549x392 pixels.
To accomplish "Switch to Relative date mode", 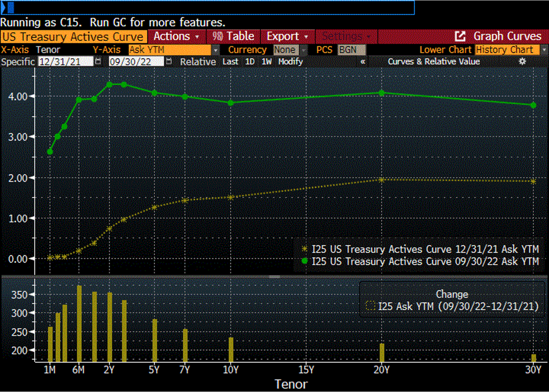I will pyautogui.click(x=198, y=61).
